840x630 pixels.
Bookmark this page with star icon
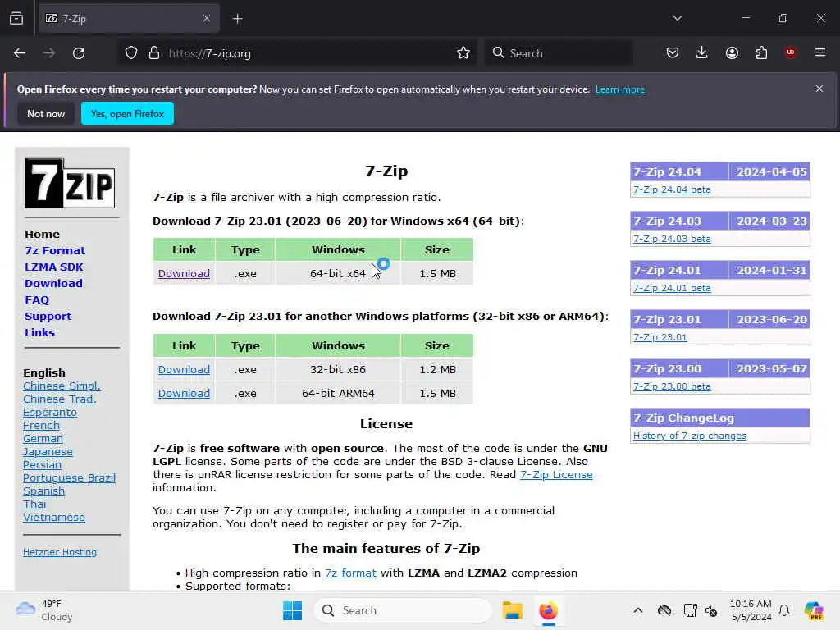click(463, 53)
